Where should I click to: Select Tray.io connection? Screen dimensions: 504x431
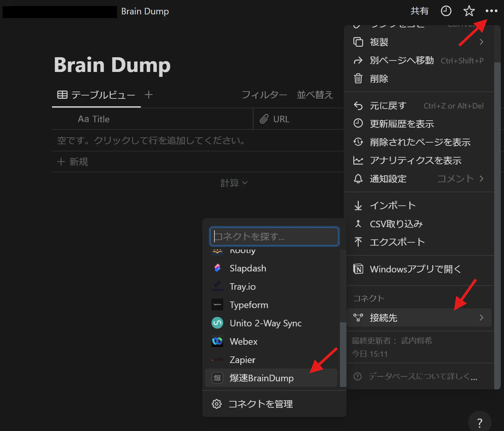coord(271,286)
